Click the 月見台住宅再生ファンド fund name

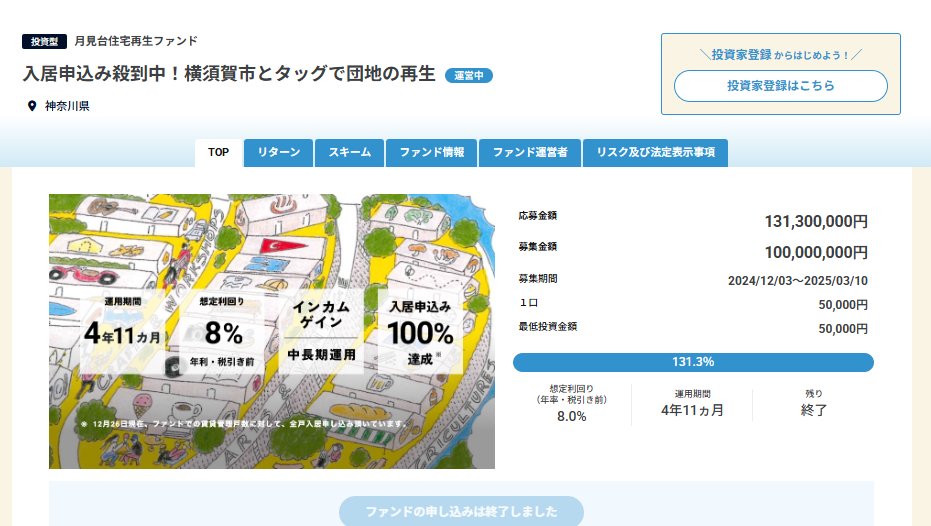click(136, 41)
